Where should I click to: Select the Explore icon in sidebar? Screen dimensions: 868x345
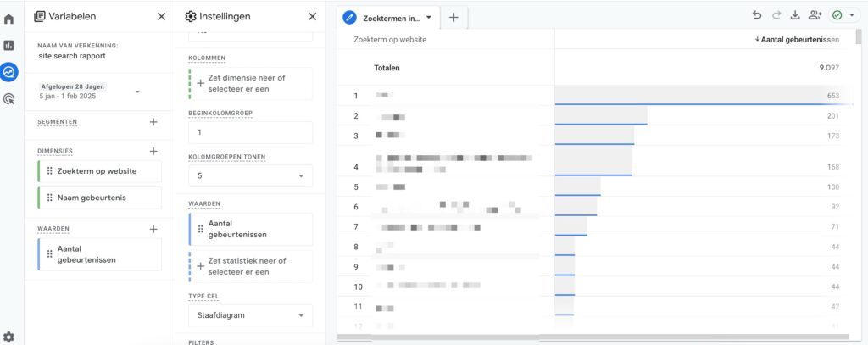[x=8, y=71]
